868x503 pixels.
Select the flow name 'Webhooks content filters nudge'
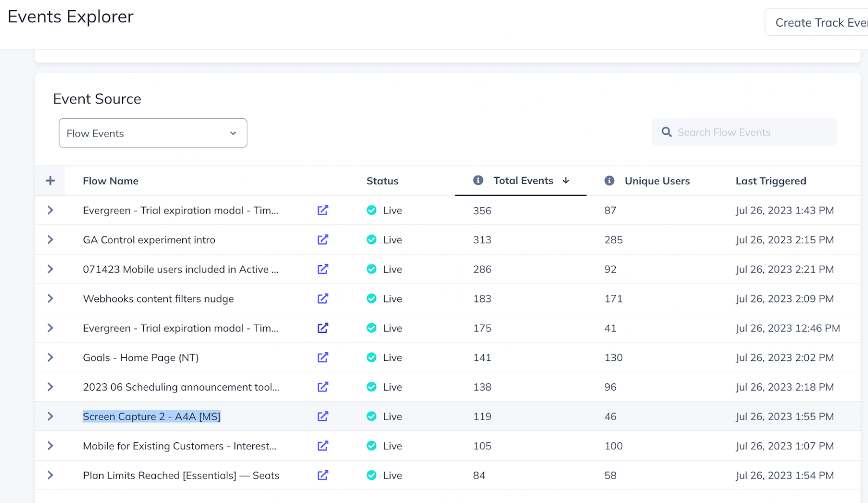pos(158,299)
